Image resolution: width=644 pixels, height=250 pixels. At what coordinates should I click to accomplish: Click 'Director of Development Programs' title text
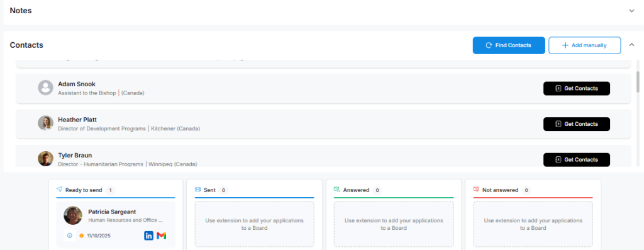click(102, 128)
